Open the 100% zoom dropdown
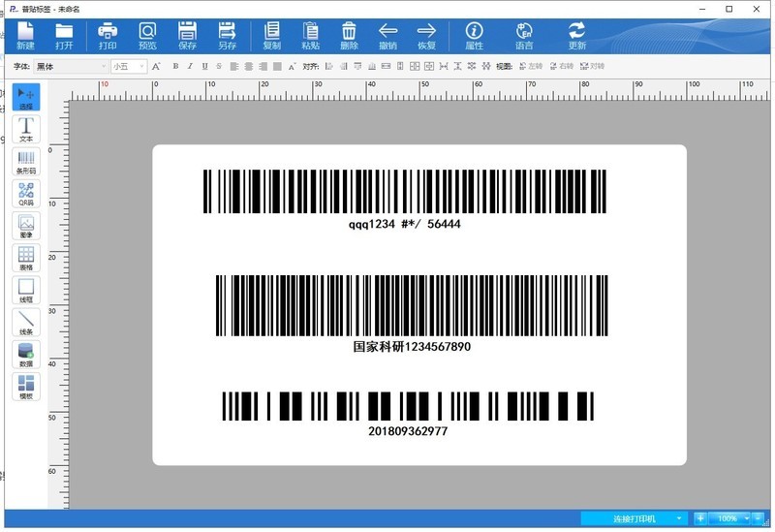 (730, 518)
